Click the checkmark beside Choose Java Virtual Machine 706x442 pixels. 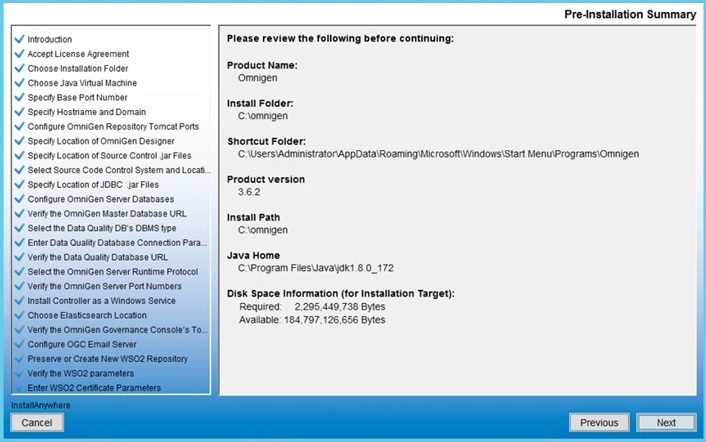click(x=19, y=83)
